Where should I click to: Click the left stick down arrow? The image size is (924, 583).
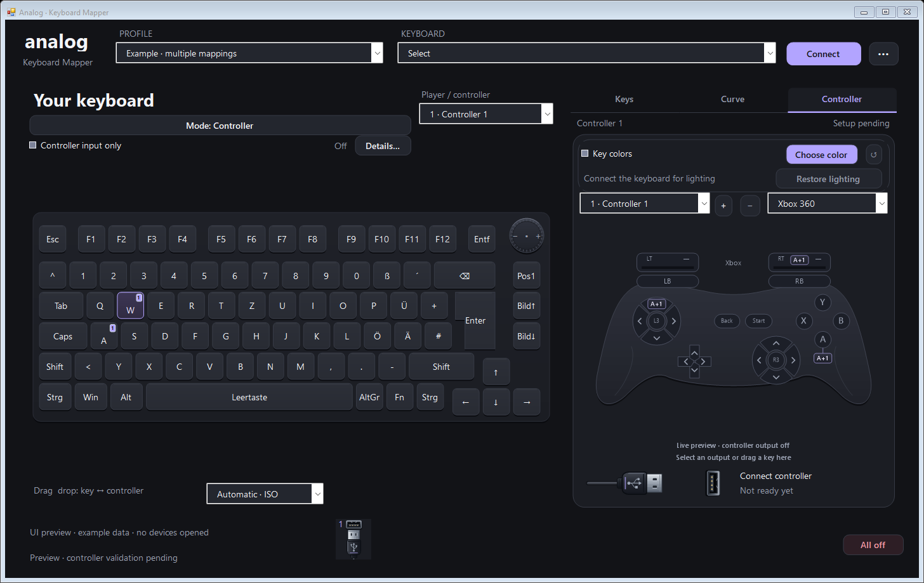coord(656,338)
